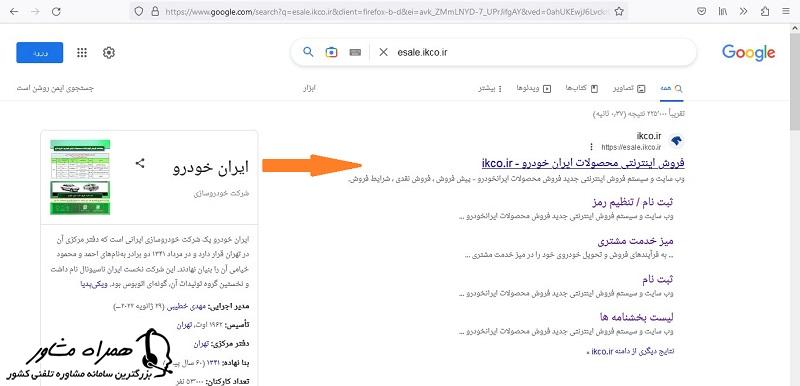Open the Firefox library icon
This screenshot has width=800, height=386.
(722, 11)
